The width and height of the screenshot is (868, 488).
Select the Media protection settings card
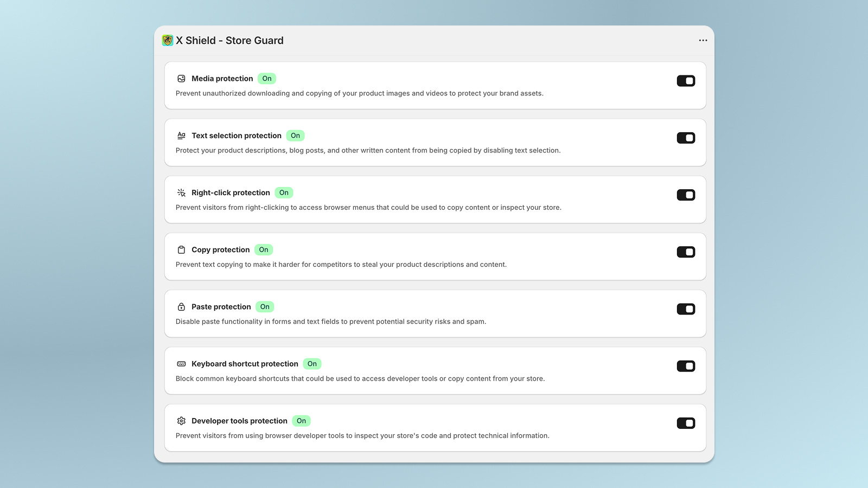pos(434,85)
